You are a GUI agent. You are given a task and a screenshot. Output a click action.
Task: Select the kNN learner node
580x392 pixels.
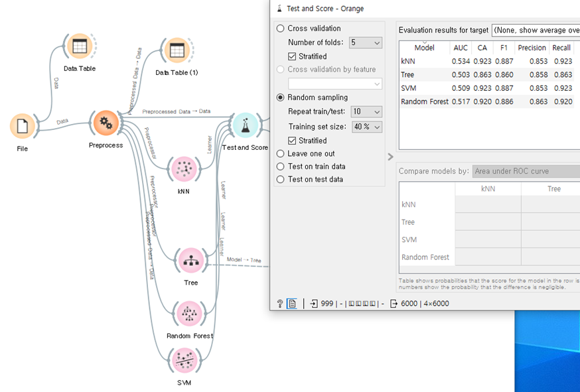pyautogui.click(x=184, y=169)
